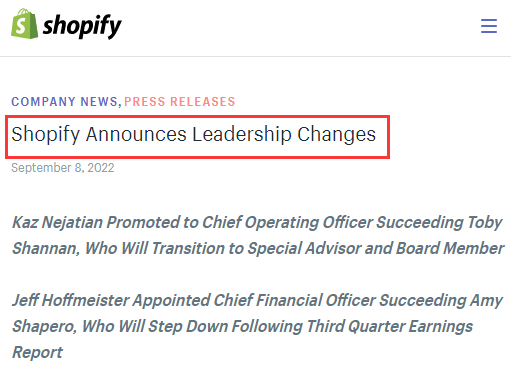The width and height of the screenshot is (511, 380).
Task: Click the Shopify Announces Leadership Changes headline
Action: pos(194,134)
